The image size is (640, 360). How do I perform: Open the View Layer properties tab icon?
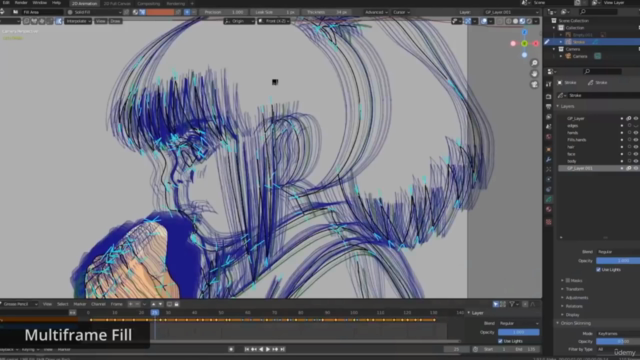(x=549, y=117)
